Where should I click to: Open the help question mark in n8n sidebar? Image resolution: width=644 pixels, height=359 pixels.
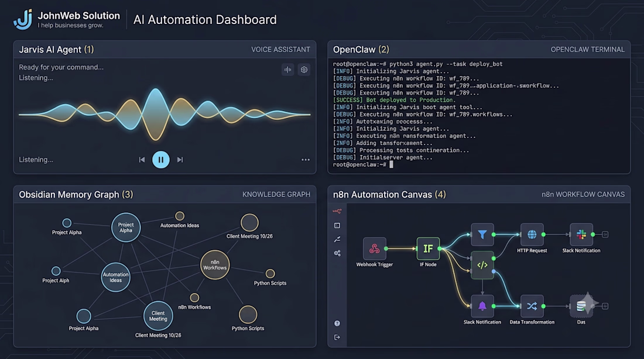pyautogui.click(x=337, y=323)
